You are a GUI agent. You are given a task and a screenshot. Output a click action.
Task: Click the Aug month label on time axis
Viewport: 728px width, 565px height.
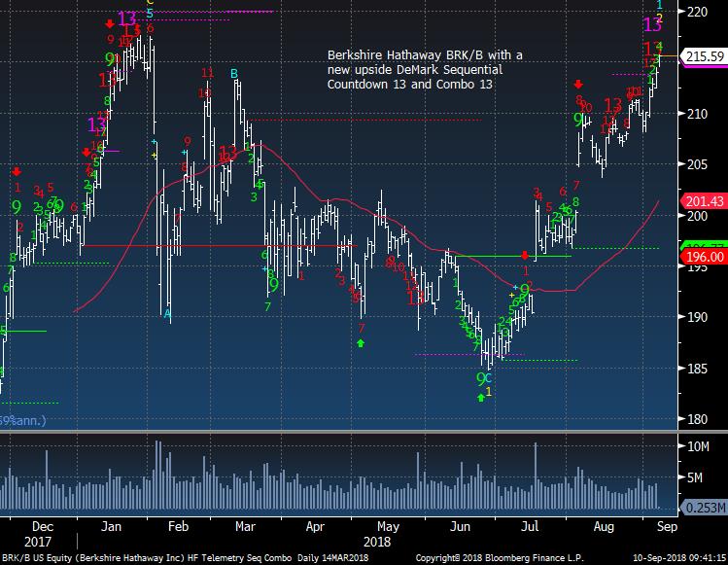click(604, 527)
